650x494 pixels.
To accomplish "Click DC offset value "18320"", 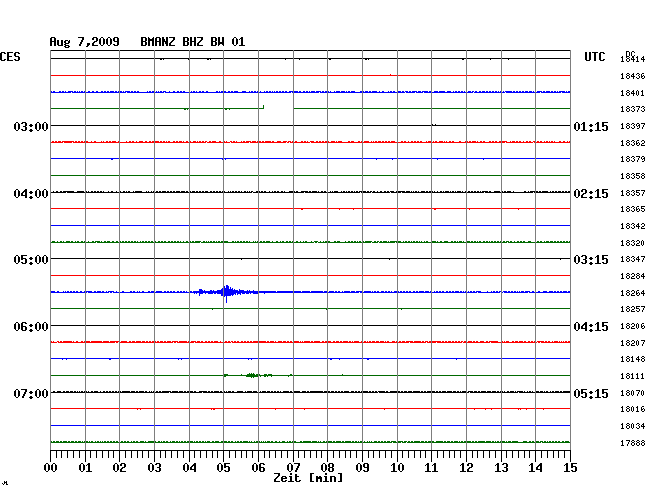I will (x=633, y=243).
